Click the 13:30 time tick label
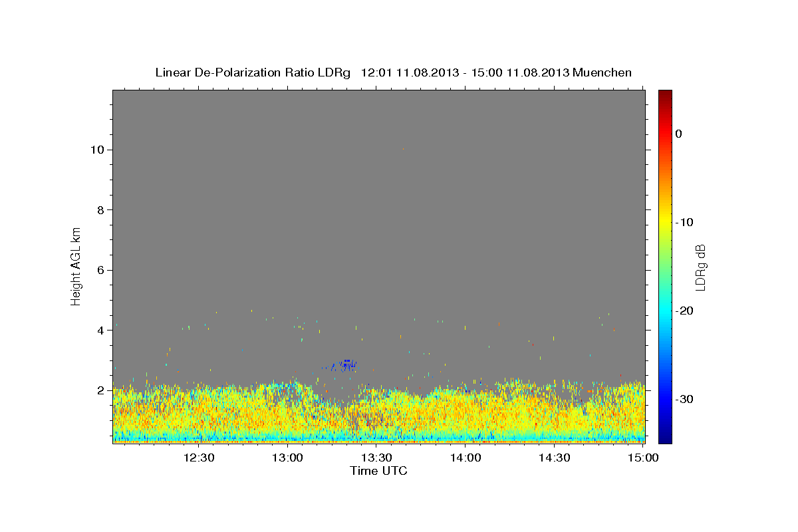Viewport: 798px width, 532px height. click(376, 458)
